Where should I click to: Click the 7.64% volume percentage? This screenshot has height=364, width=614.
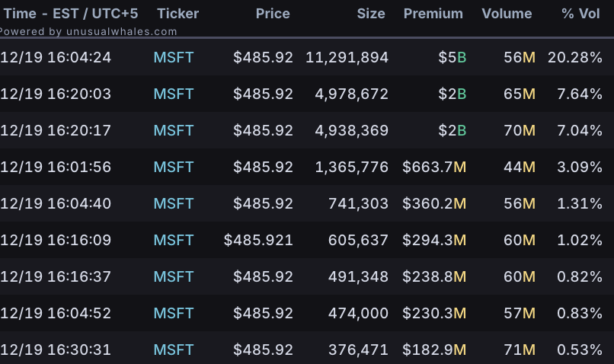580,94
